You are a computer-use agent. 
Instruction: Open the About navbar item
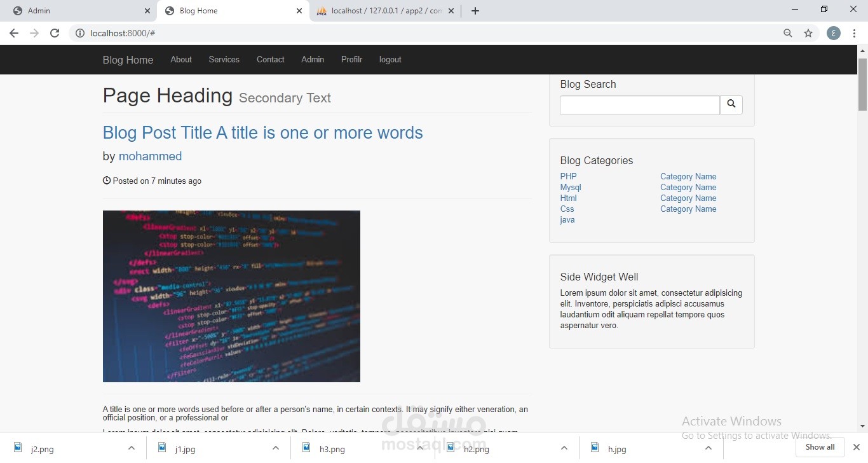click(181, 59)
